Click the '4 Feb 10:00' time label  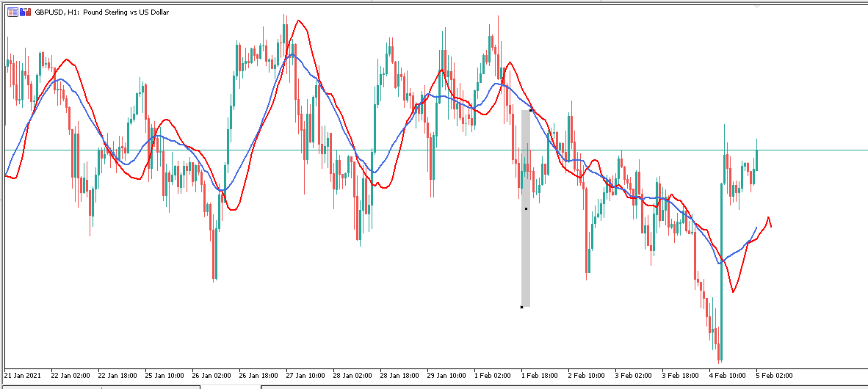[x=728, y=375]
